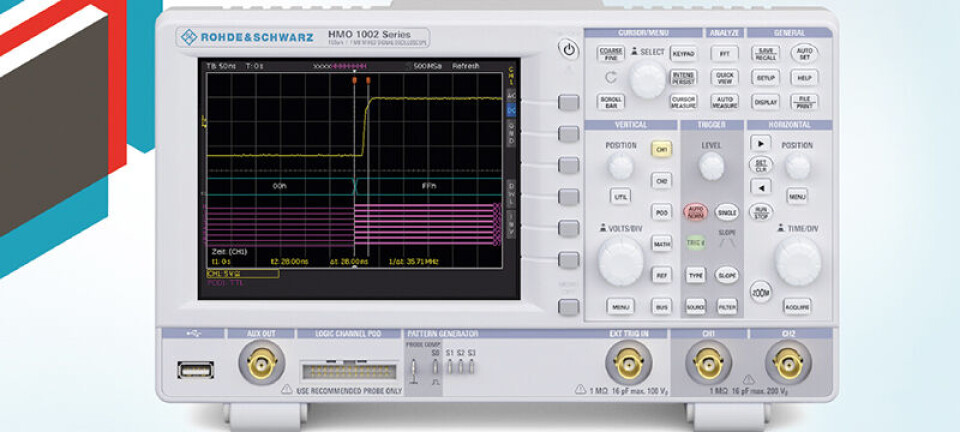Click the vertical POSITION knob
The image size is (960, 432).
(x=621, y=166)
